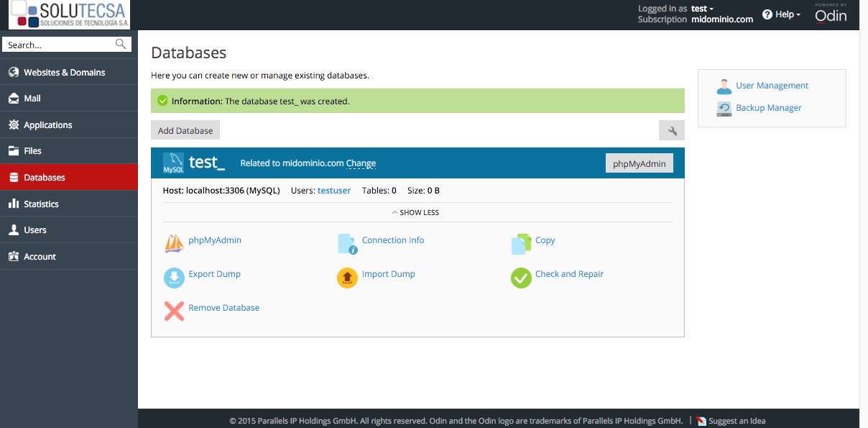Screen dimensions: 868x428
Task: Click the search magnifier icon
Action: click(x=121, y=44)
